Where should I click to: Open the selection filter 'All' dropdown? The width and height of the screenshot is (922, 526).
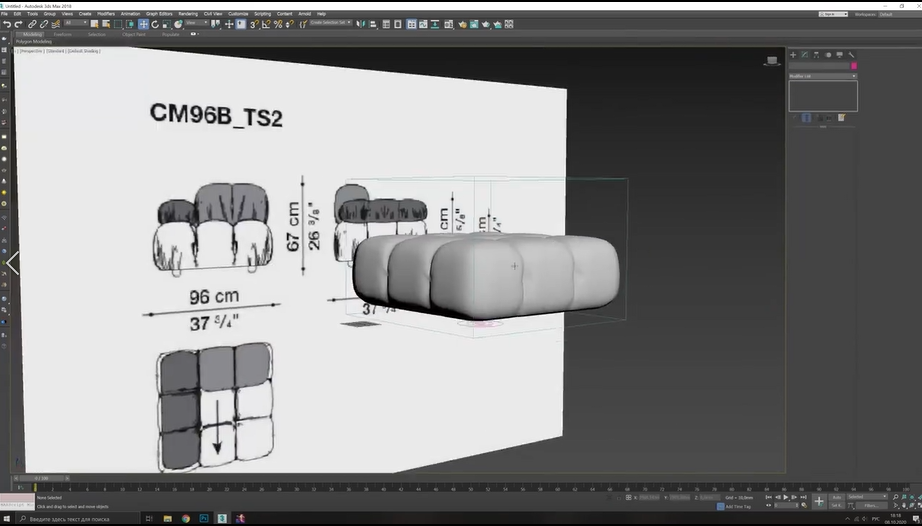(76, 23)
